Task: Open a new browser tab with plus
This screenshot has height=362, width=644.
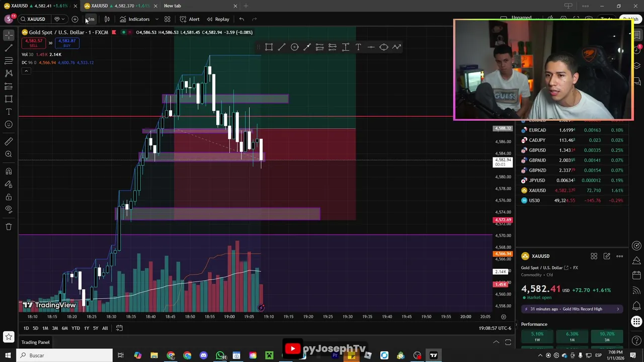Action: (x=246, y=6)
